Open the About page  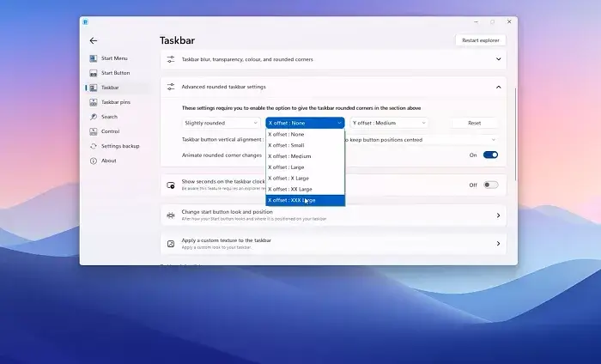click(x=108, y=161)
